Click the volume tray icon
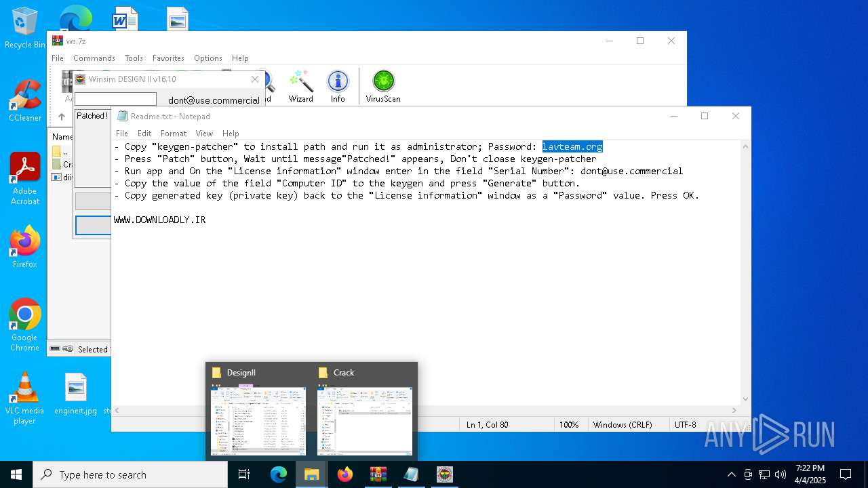Image resolution: width=868 pixels, height=488 pixels. (781, 474)
